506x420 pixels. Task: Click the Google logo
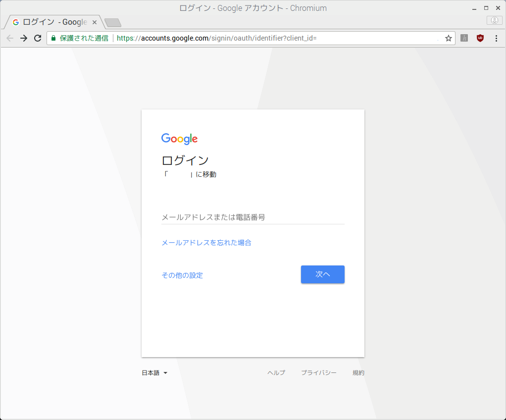click(179, 139)
